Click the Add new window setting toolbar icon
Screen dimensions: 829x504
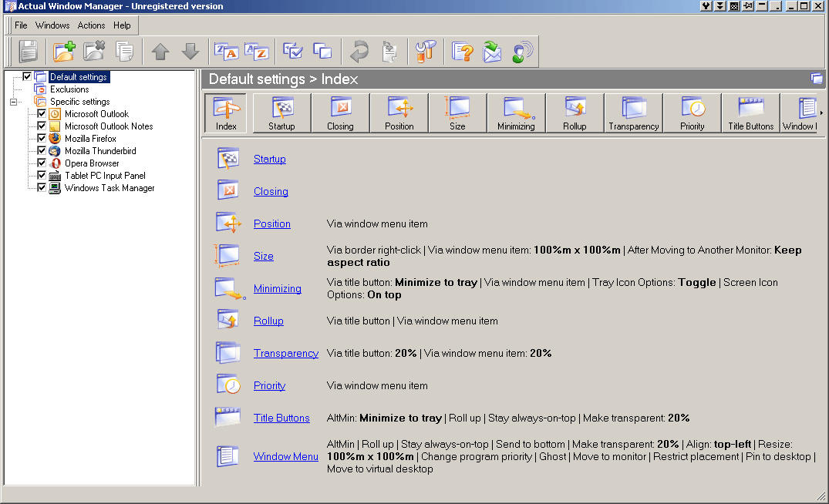(x=64, y=52)
